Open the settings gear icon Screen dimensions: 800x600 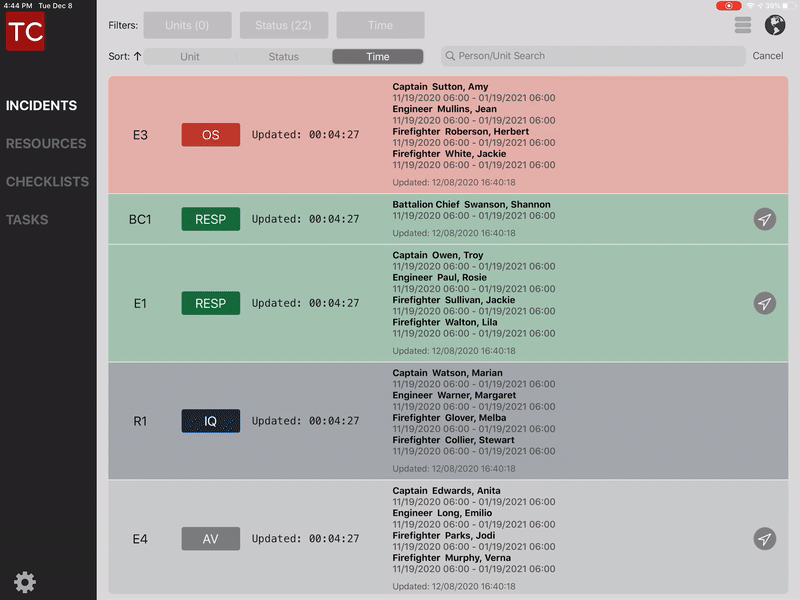[25, 582]
